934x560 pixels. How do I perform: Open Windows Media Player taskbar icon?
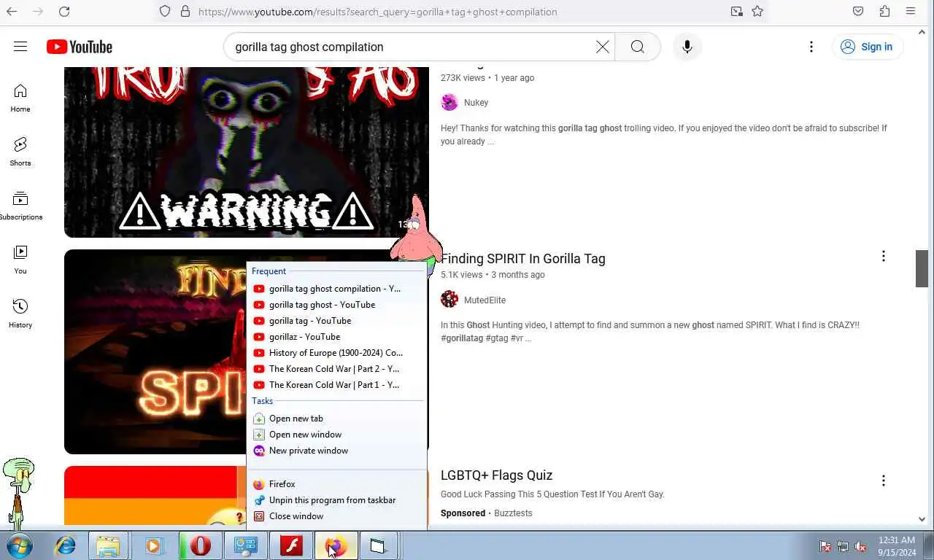click(154, 545)
